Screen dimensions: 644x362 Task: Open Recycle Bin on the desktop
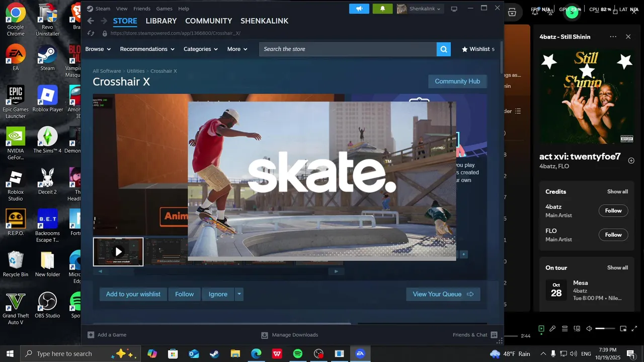point(16,264)
